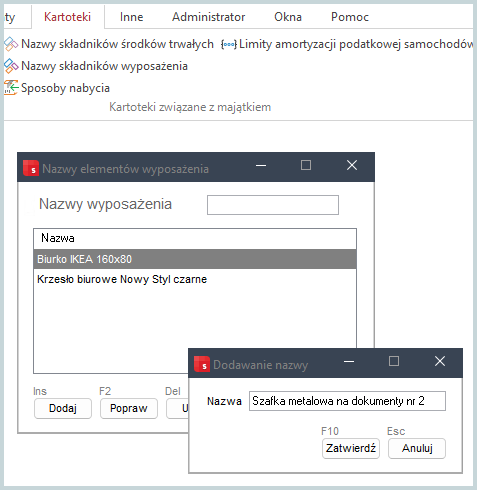Click the Nazwy składników wyposażenia icon
Screen dimensions: 477x490
point(11,66)
